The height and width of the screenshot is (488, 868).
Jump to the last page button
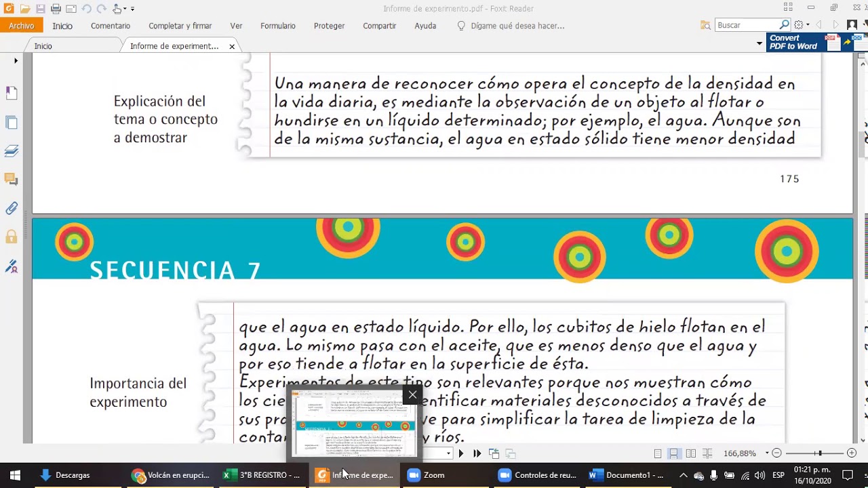[477, 453]
